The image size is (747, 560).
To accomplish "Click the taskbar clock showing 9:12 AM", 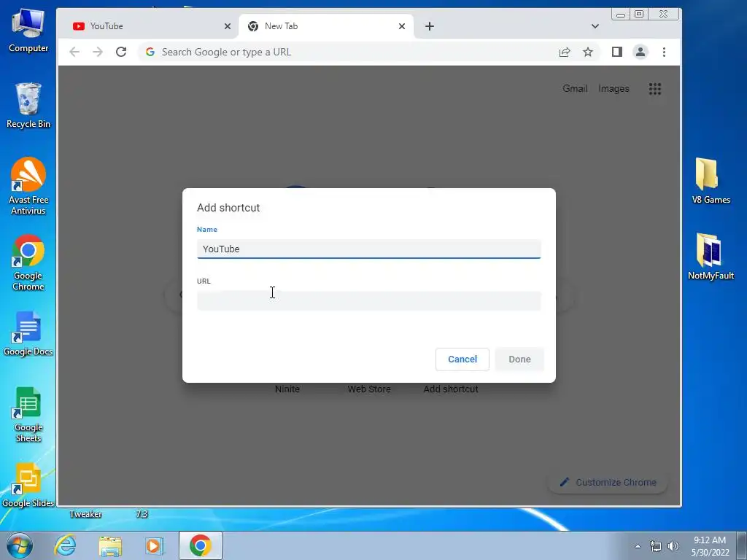I will 710,546.
